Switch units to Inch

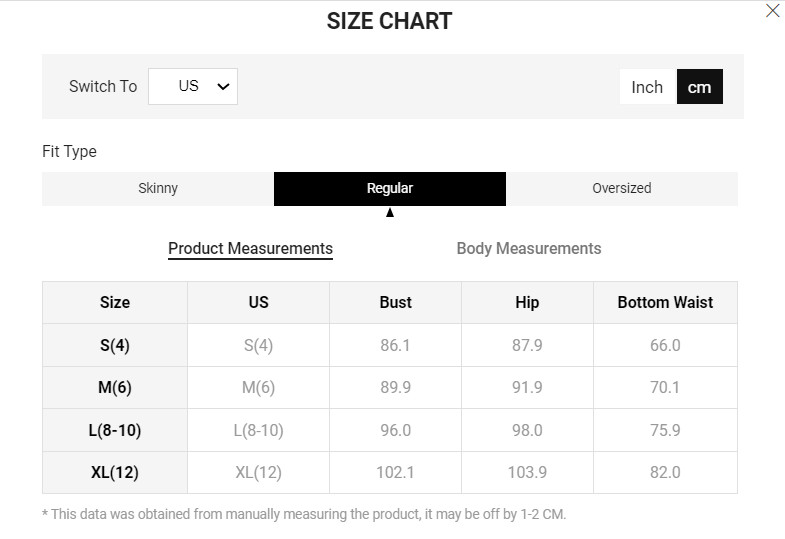pyautogui.click(x=647, y=87)
